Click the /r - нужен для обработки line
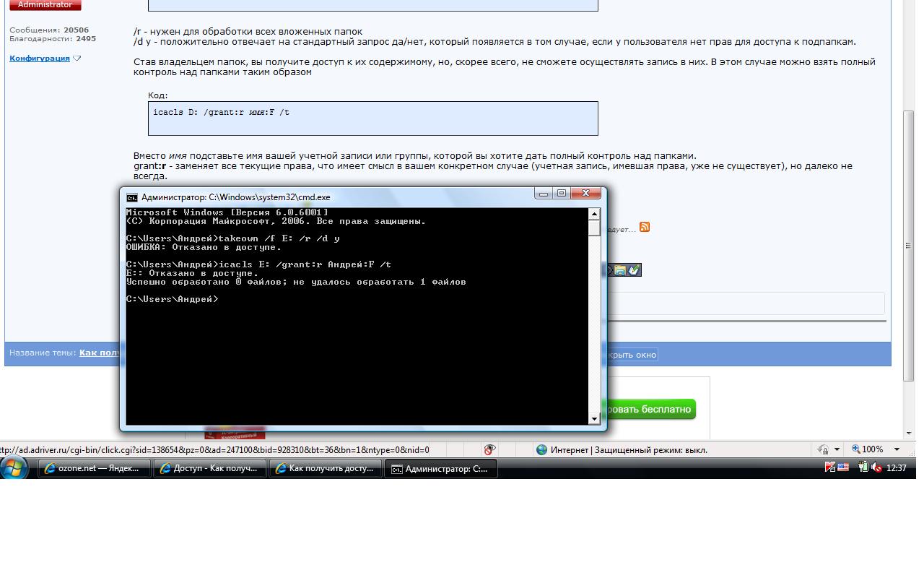This screenshot has height=578, width=924. [x=248, y=32]
